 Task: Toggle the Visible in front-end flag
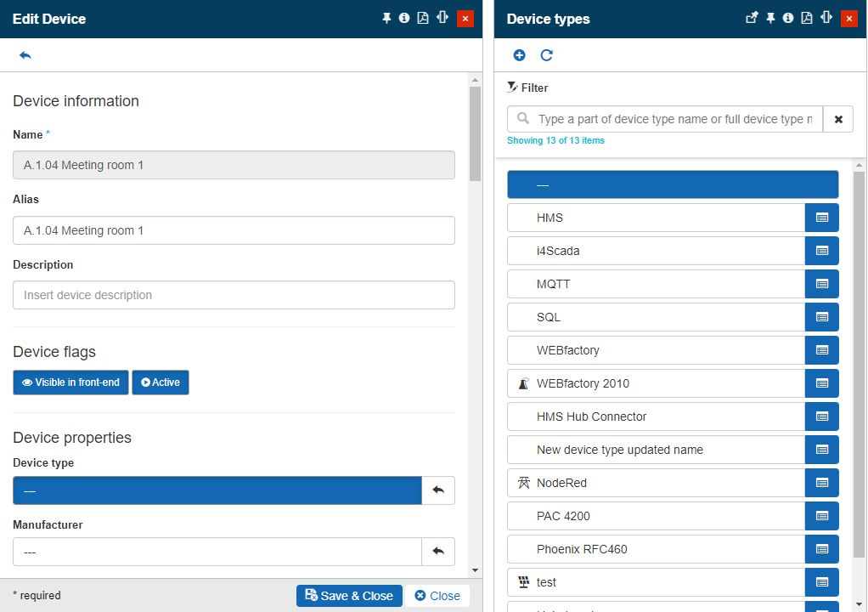pyautogui.click(x=70, y=382)
